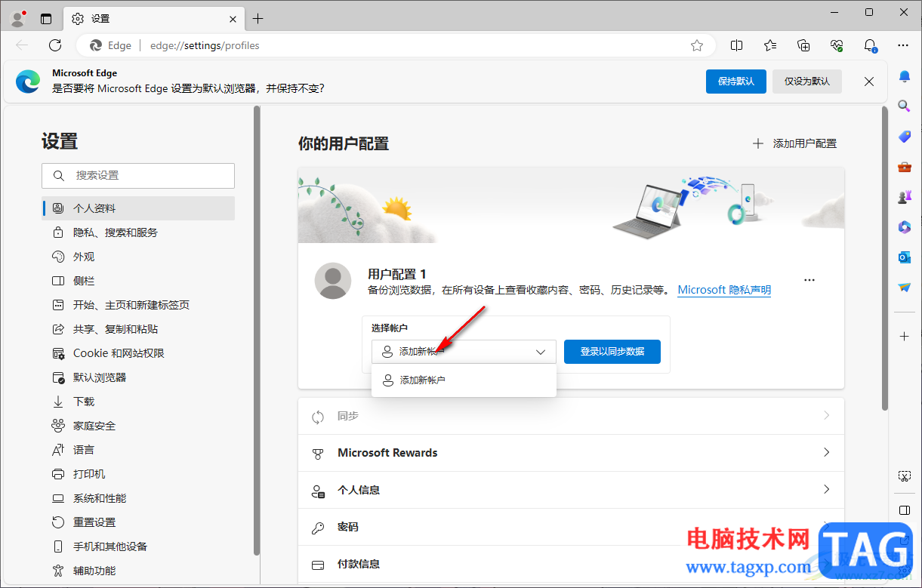The height and width of the screenshot is (588, 922).
Task: Open a new tab with plus button
Action: click(257, 18)
